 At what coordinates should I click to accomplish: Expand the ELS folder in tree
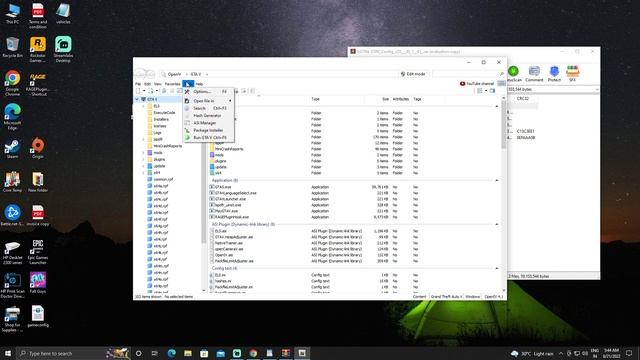click(143, 106)
